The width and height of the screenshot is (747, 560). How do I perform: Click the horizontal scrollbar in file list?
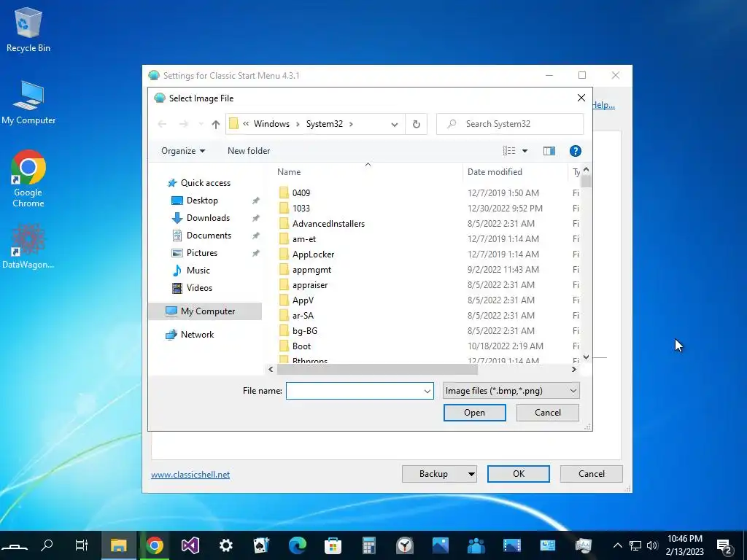tap(377, 370)
